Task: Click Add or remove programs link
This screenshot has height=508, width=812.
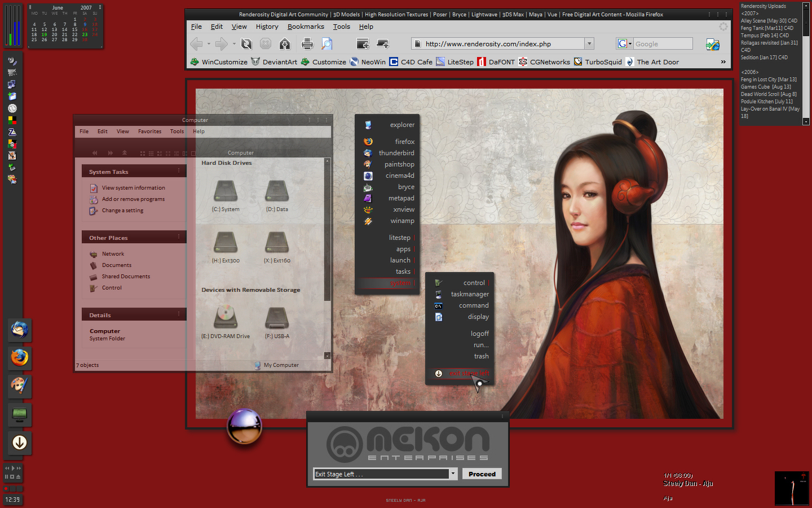Action: click(127, 199)
